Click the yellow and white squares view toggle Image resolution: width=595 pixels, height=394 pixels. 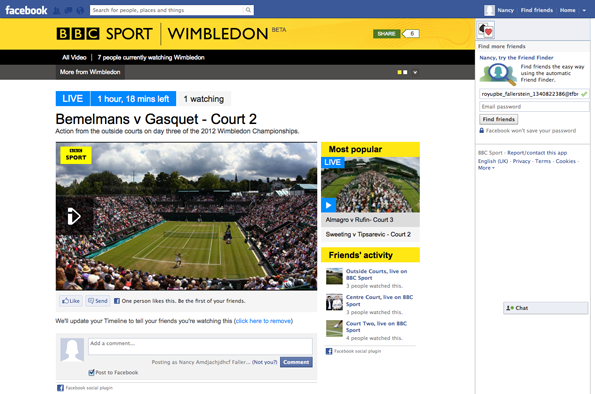[402, 72]
